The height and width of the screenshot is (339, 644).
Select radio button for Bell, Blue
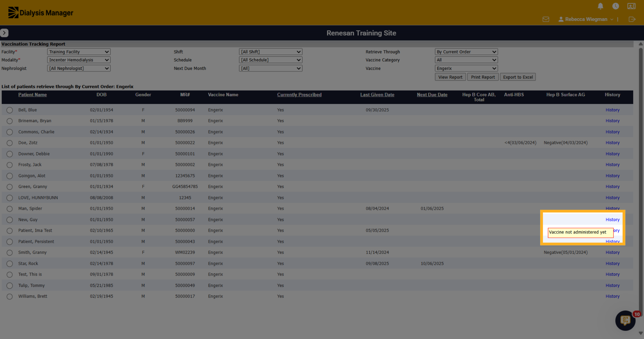10,110
